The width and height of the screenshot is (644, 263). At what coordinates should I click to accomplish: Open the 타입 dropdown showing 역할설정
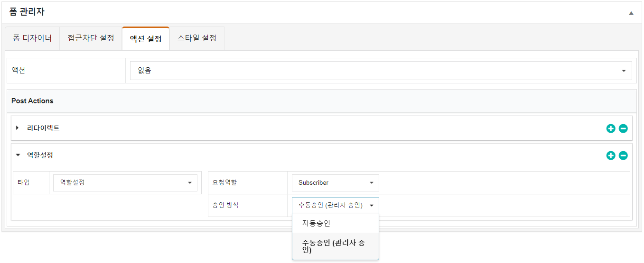pos(125,182)
